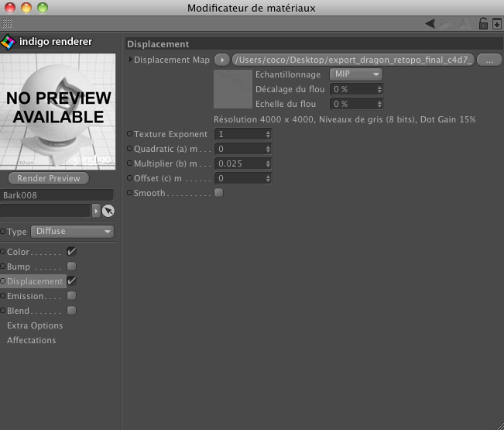The width and height of the screenshot is (504, 430).
Task: Click the Texture Exponent animation dot
Action: 129,134
